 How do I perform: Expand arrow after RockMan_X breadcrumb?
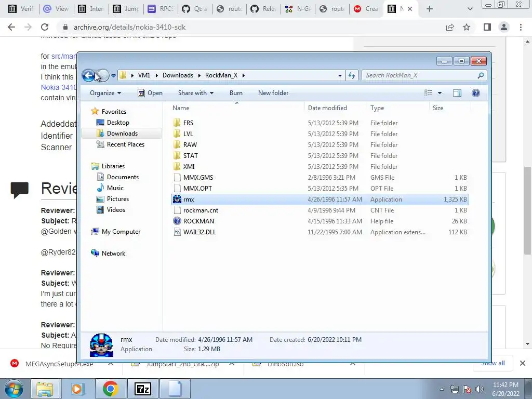click(x=243, y=75)
